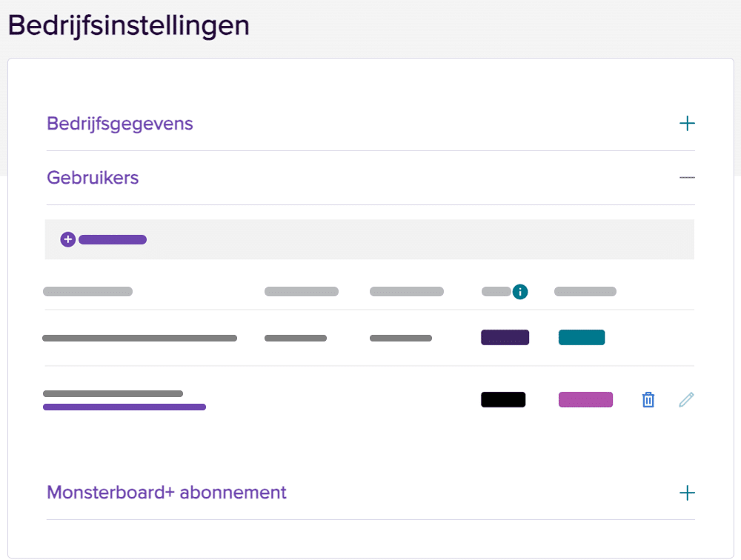Delete the second user via the trash icon

click(648, 400)
